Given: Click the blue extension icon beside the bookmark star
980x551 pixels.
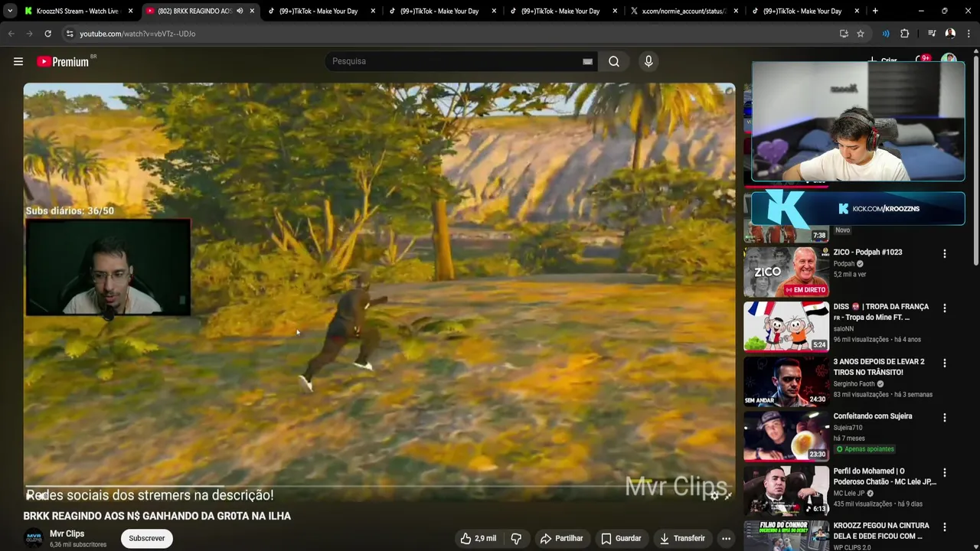Looking at the screenshot, I should click(x=886, y=34).
